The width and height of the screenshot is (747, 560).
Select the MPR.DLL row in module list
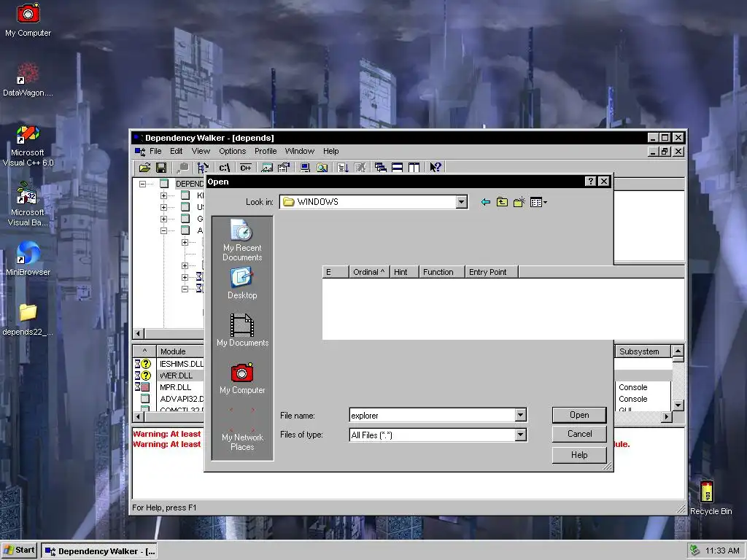click(x=169, y=387)
